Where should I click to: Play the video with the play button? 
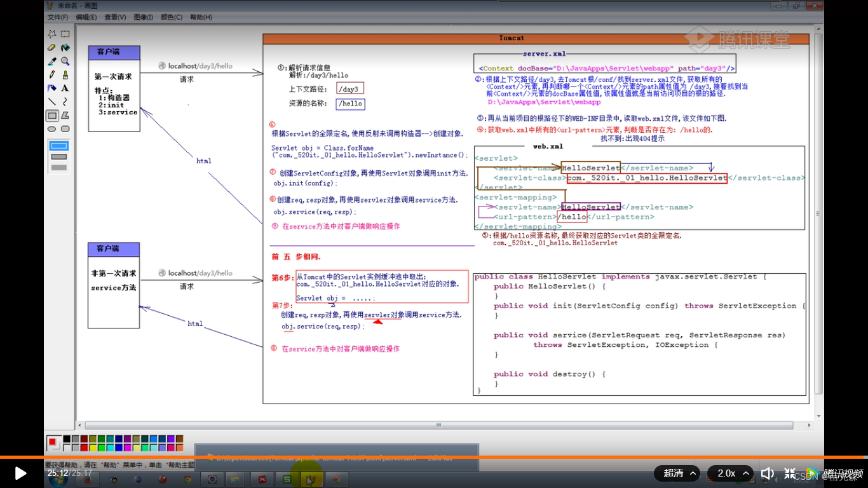coord(20,473)
